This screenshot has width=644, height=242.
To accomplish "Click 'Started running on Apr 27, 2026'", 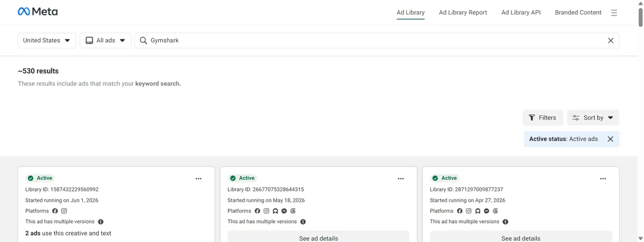I will (467, 200).
